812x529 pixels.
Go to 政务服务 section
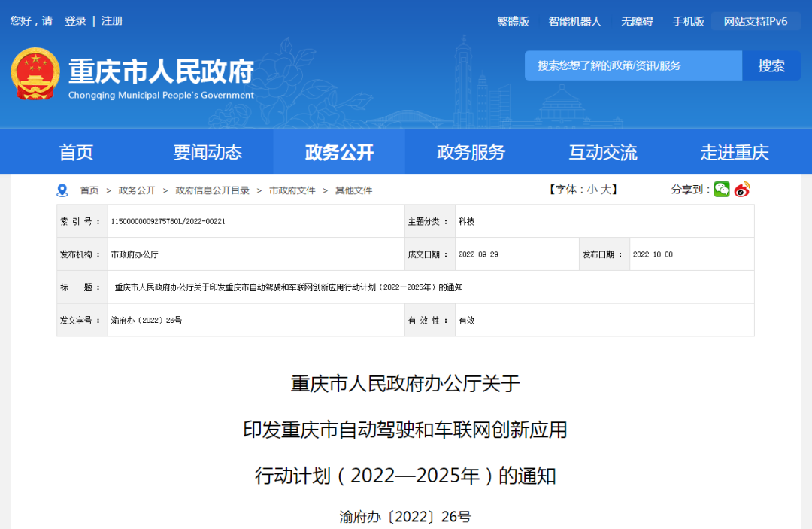(x=471, y=153)
